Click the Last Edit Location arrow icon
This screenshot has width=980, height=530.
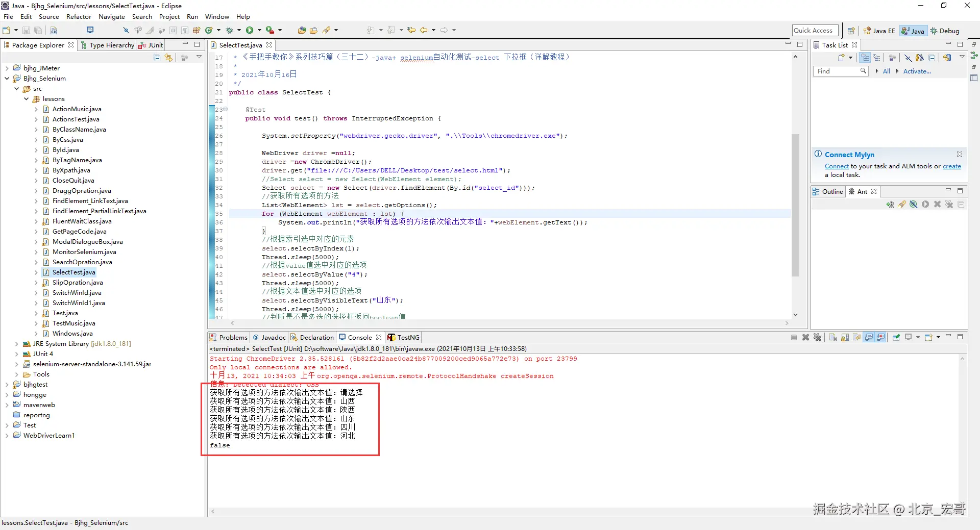click(411, 31)
